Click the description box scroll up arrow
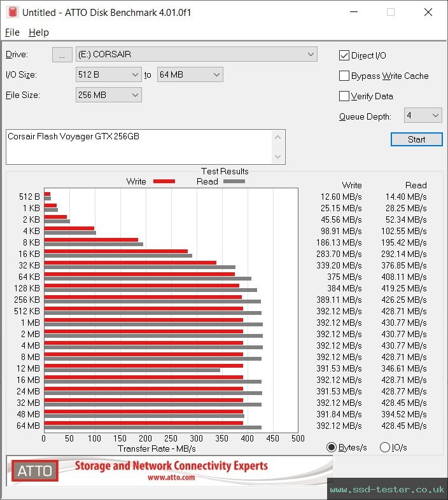Screen dimensions: 448x500 (277, 137)
